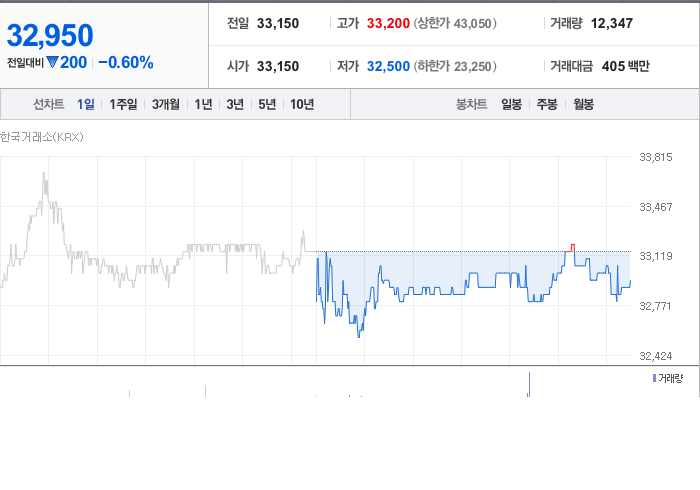The width and height of the screenshot is (700, 490).
Task: Click the 하한가 23,250 text
Action: [455, 66]
